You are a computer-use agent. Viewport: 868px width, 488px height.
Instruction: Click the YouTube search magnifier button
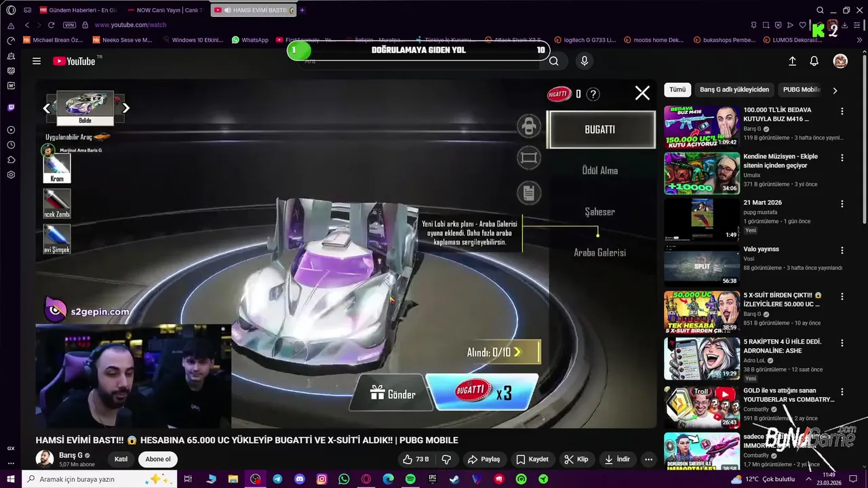(x=554, y=61)
